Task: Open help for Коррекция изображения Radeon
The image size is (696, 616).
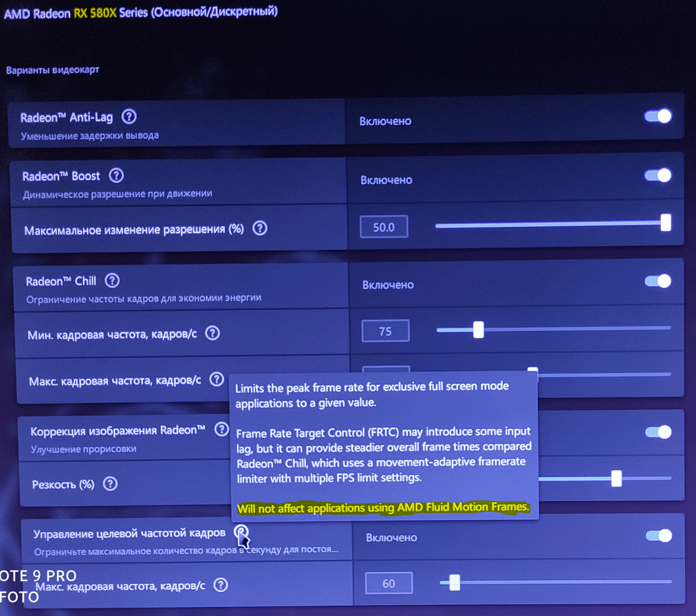Action: point(221,429)
